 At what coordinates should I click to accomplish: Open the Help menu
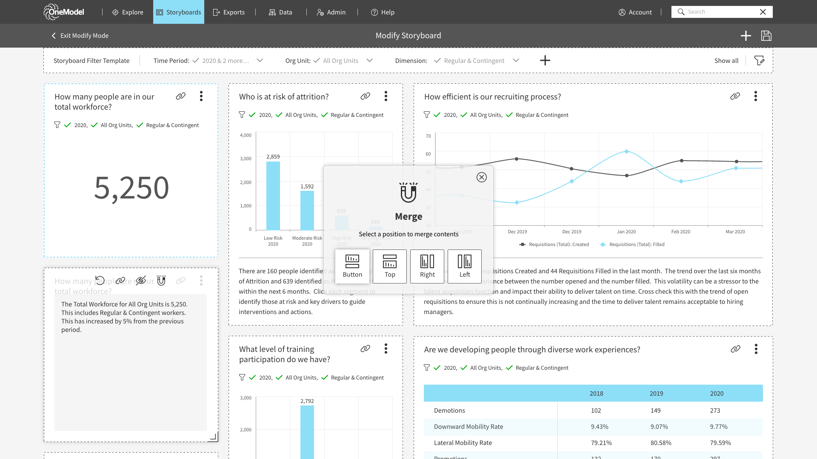[x=382, y=12]
